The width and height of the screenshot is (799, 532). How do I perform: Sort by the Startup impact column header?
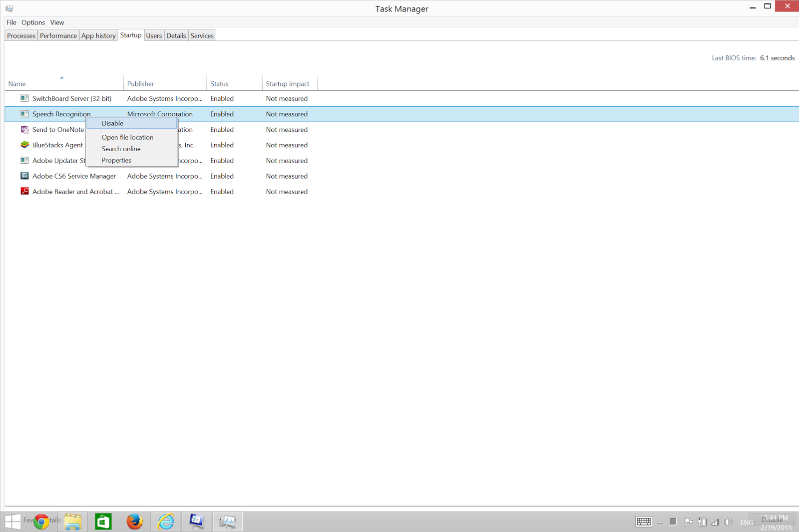pos(290,83)
